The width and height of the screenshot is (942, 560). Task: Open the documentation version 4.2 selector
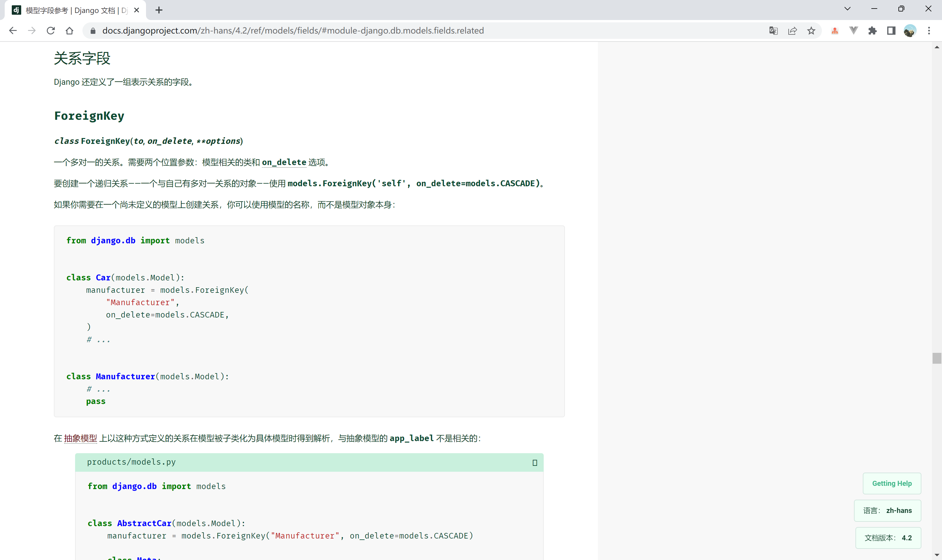tap(888, 538)
